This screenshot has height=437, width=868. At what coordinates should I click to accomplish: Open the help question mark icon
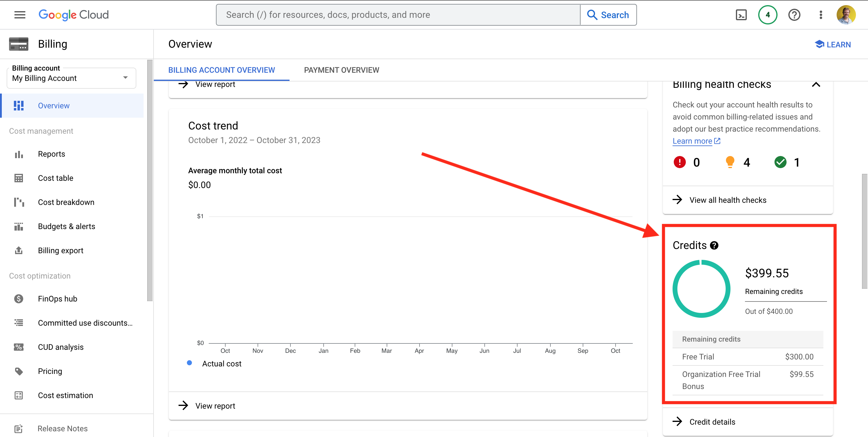pyautogui.click(x=794, y=14)
